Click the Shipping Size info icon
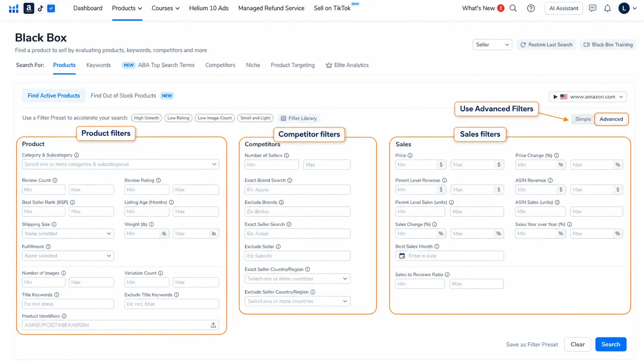 54,224
